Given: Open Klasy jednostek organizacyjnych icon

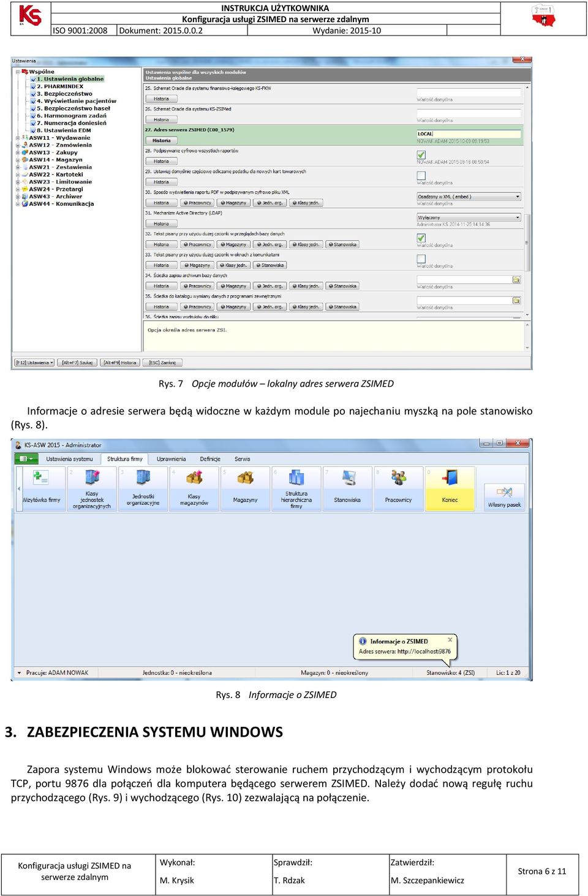Looking at the screenshot, I should coord(92,488).
